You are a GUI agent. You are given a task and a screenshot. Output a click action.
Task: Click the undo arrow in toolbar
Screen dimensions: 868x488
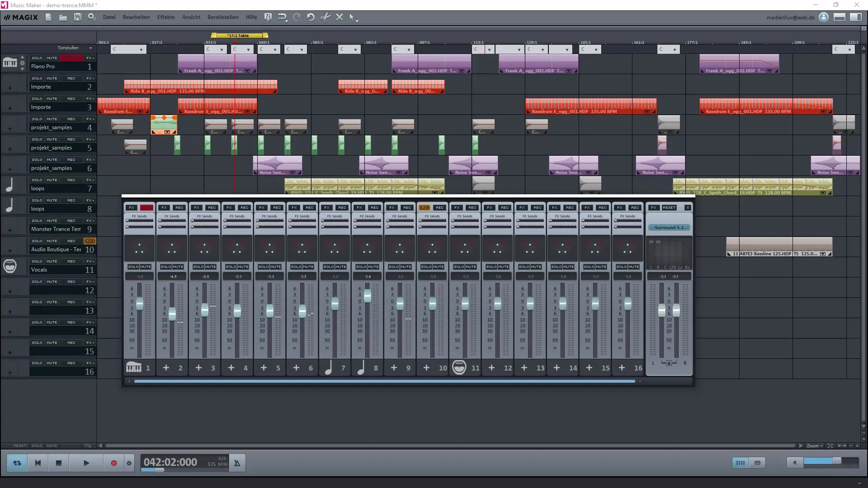[x=311, y=17]
